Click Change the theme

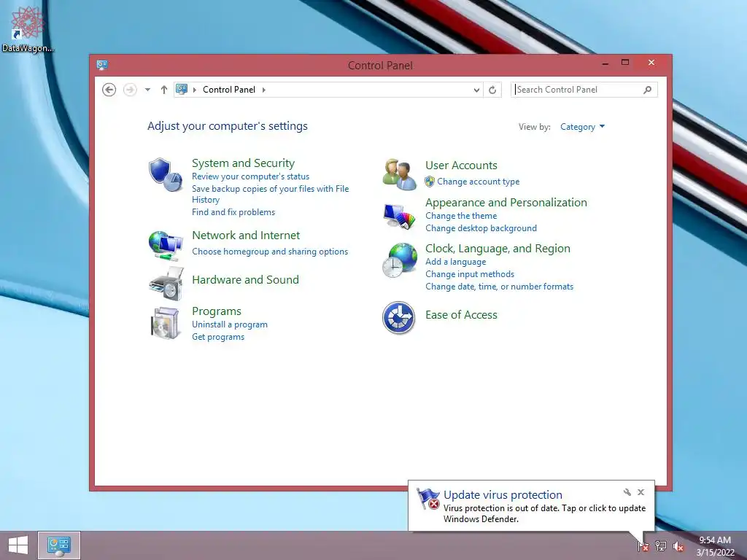tap(461, 216)
